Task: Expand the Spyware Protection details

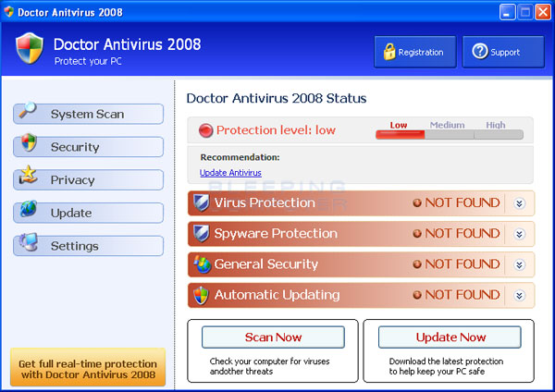Action: coord(519,234)
